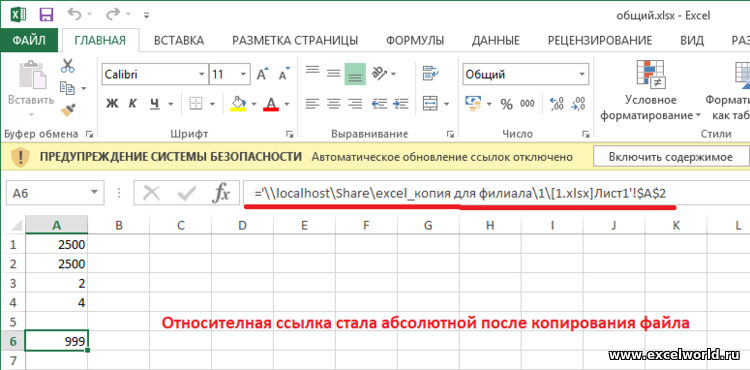Open Insert Function with the fx button

(220, 193)
